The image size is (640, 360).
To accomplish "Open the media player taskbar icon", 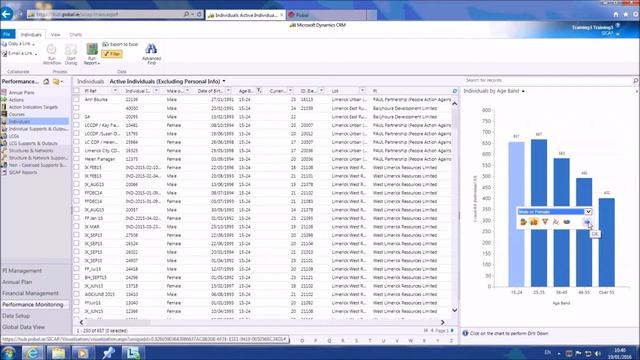I will tap(83, 353).
